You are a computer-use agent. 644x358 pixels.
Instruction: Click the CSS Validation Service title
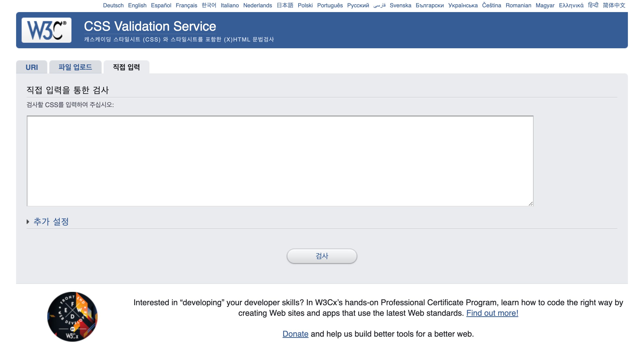tap(150, 26)
